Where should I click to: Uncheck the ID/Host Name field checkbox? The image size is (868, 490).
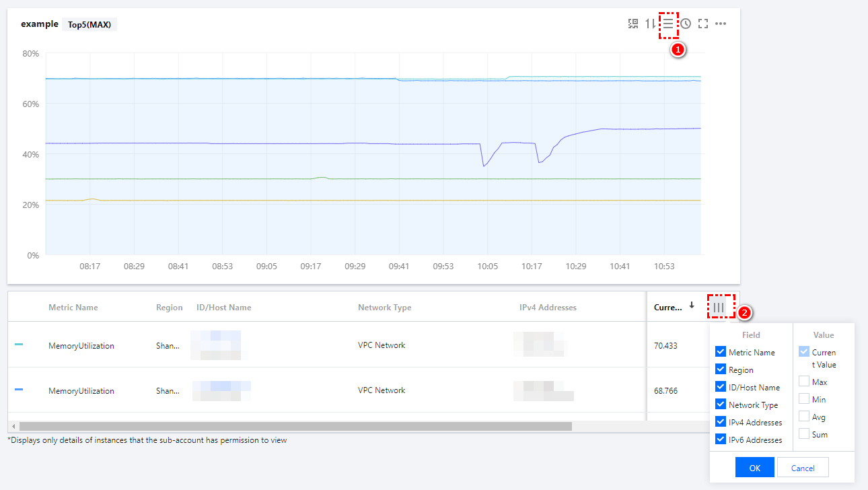click(x=721, y=387)
